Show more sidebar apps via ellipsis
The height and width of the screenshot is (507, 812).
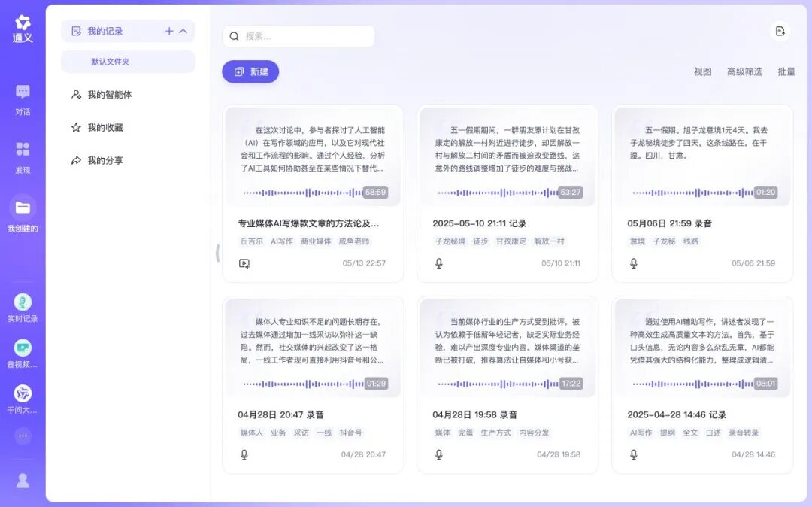pos(23,436)
